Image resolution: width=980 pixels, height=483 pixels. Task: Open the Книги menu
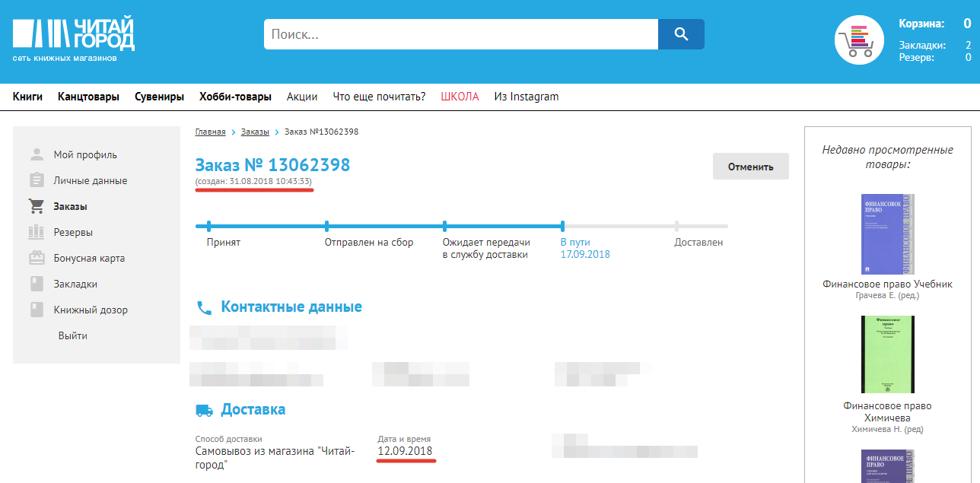(27, 97)
